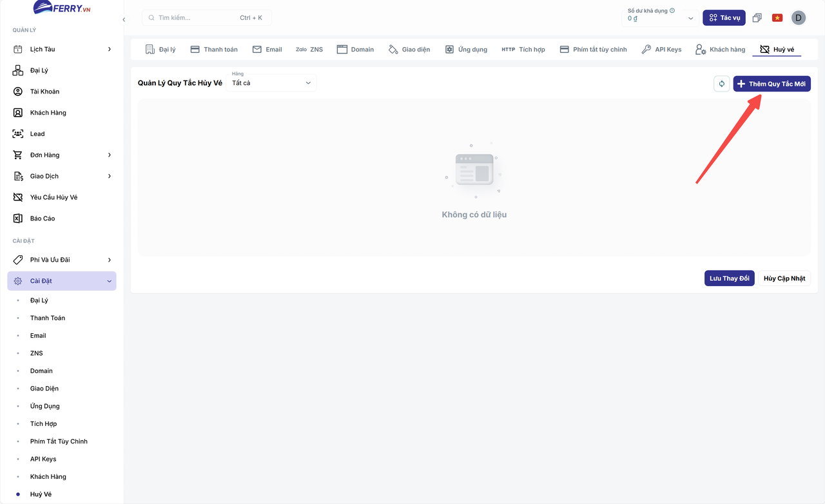
Task: Click the Lead icon in the sidebar
Action: coord(18,134)
